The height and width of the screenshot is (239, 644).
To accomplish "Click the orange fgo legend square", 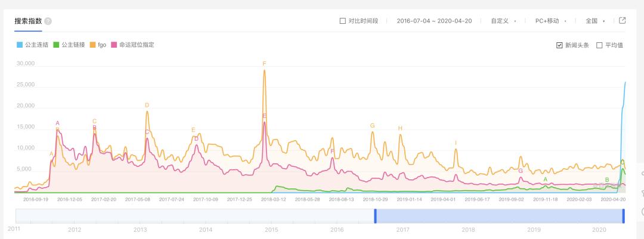I will (92, 45).
